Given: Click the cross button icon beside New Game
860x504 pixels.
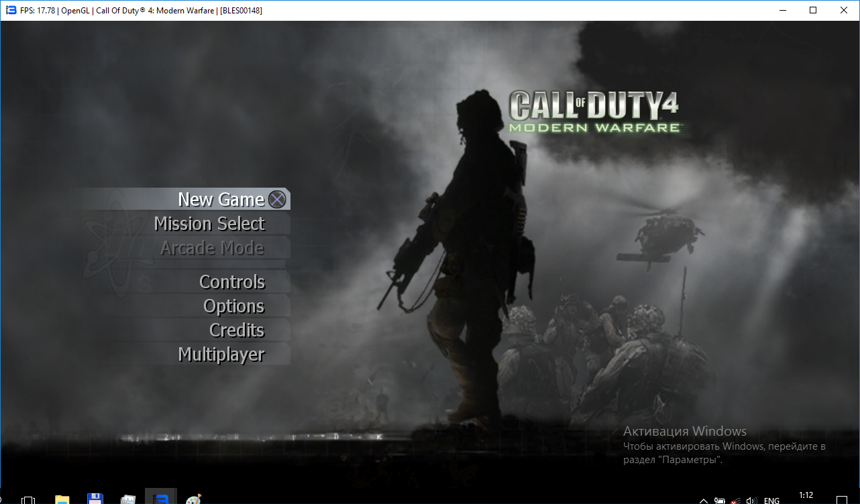Looking at the screenshot, I should (x=277, y=200).
